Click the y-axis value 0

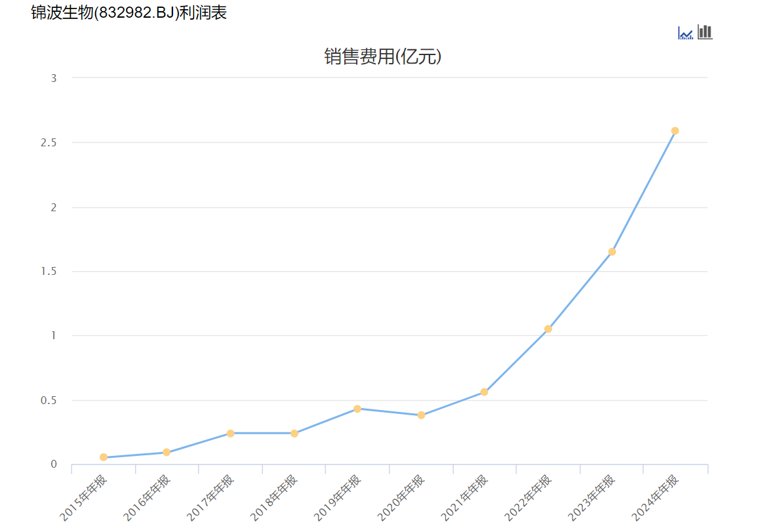click(54, 464)
